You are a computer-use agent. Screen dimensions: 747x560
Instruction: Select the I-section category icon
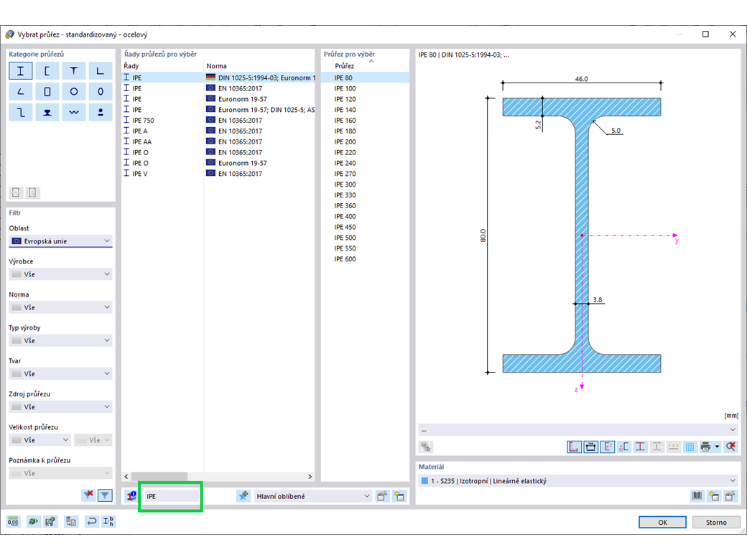(x=21, y=71)
